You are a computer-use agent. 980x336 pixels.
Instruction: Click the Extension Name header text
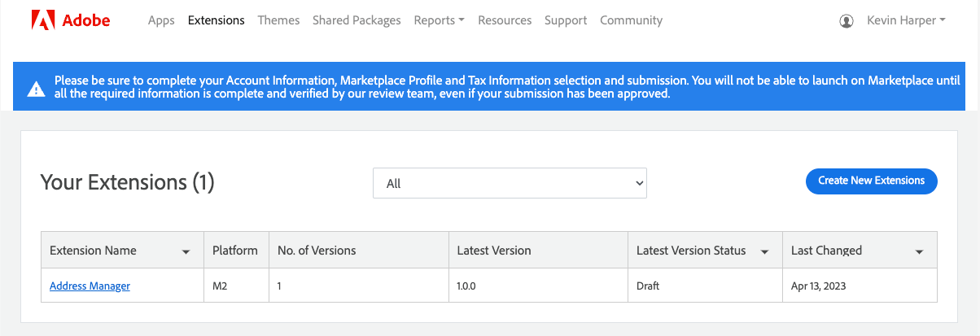coord(93,251)
